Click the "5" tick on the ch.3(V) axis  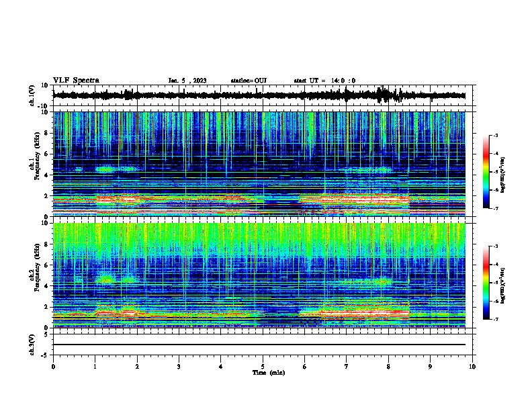pyautogui.click(x=46, y=334)
